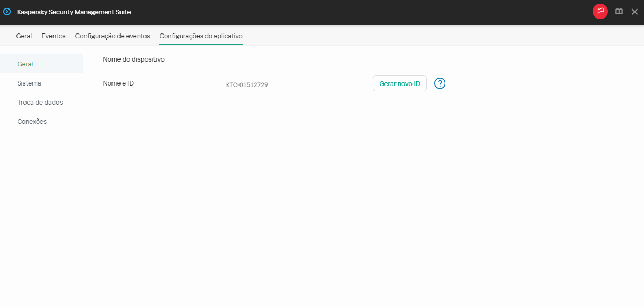
Task: Open the Configuração de eventos tab
Action: pos(112,36)
